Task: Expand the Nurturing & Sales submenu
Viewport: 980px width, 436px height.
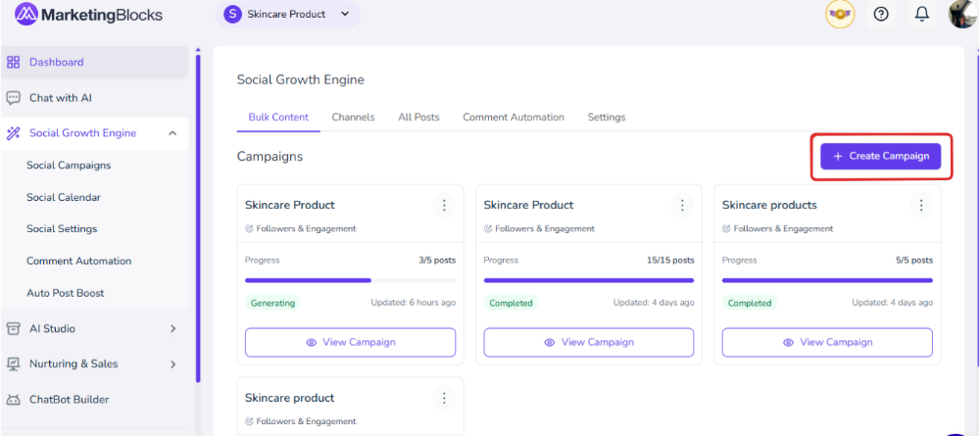Action: click(172, 364)
